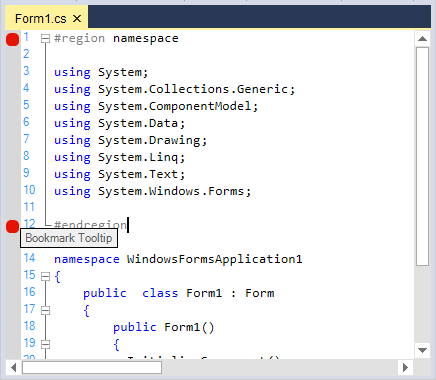This screenshot has width=436, height=380.
Task: Click the Bookmark Tooltip popup
Action: tap(69, 238)
